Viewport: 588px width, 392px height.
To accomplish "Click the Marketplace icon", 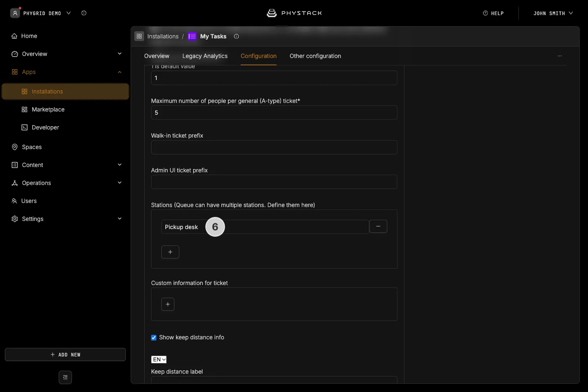I will 24,109.
